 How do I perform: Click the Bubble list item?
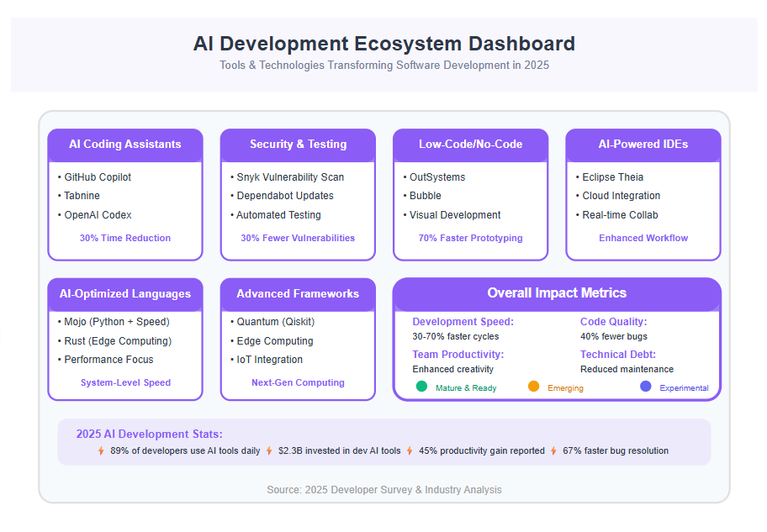click(x=422, y=196)
